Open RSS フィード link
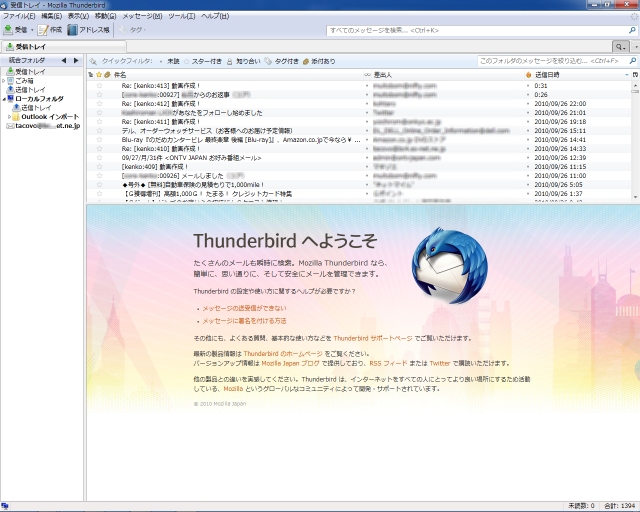640x512 pixels. point(388,363)
